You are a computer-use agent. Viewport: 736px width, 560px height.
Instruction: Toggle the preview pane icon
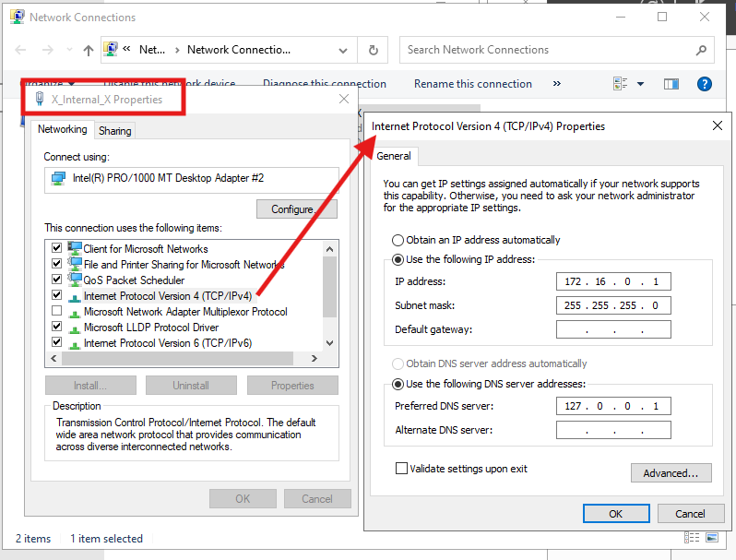click(x=671, y=84)
